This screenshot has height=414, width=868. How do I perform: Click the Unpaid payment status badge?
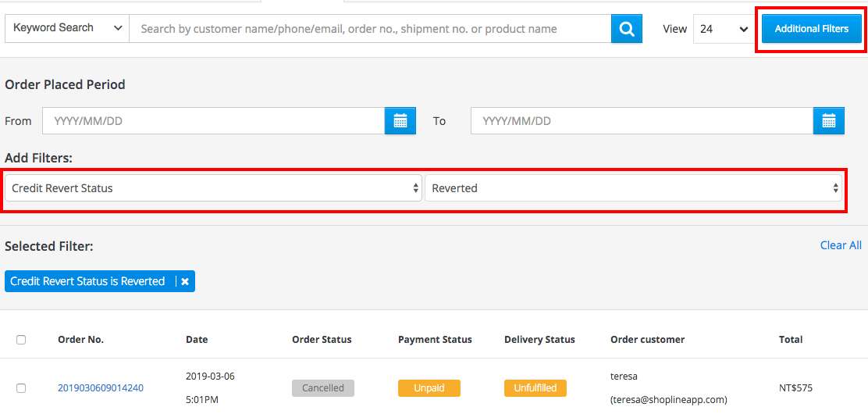click(x=429, y=388)
